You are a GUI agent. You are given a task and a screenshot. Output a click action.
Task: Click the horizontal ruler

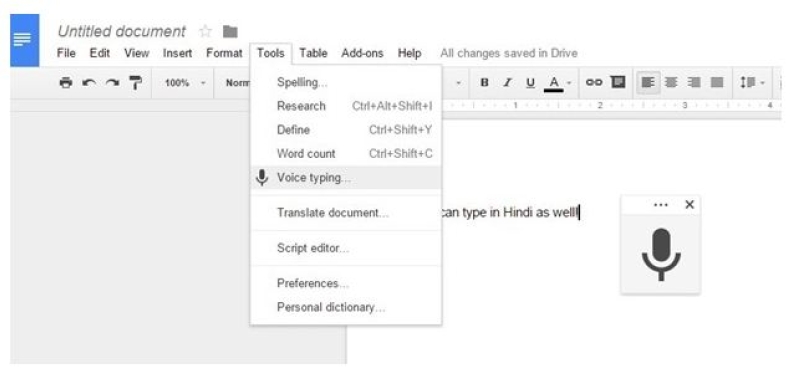coord(611,105)
